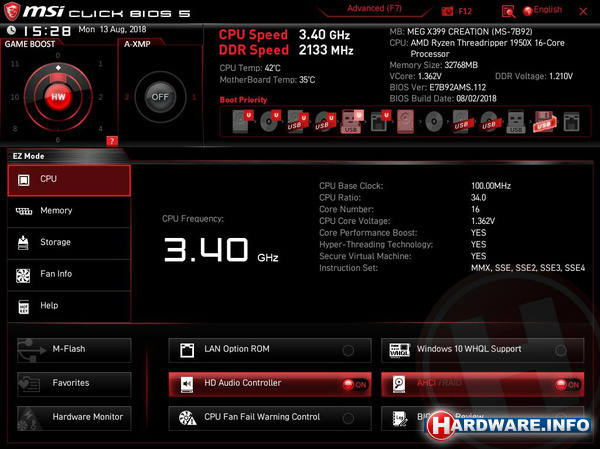Screen dimensions: 600x449
Task: Switch to Advanced (F7) mode
Action: coord(374,8)
